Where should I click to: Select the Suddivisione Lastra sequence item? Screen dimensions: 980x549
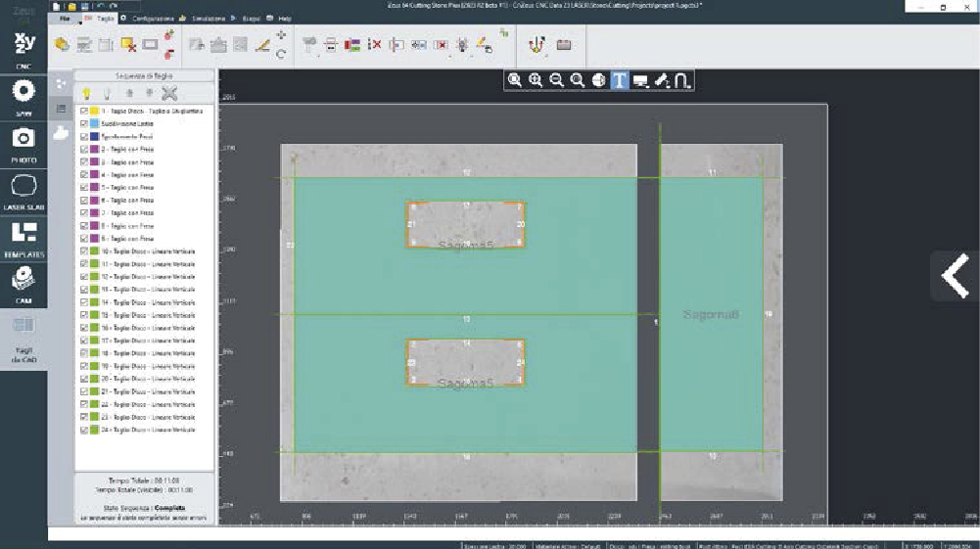125,124
